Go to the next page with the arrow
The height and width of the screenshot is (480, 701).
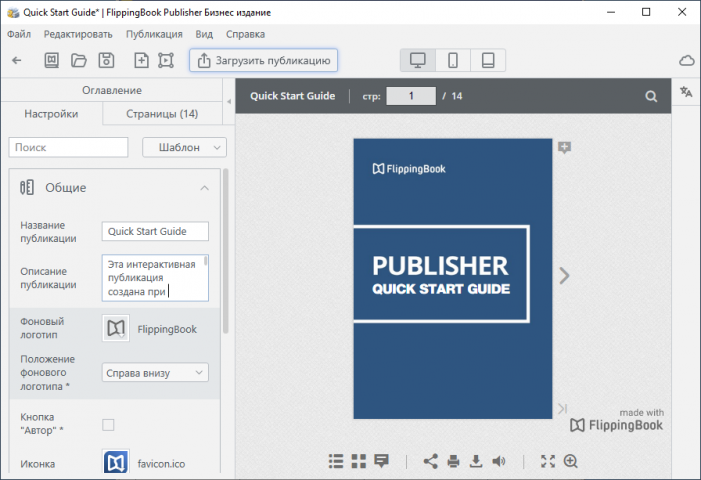564,276
